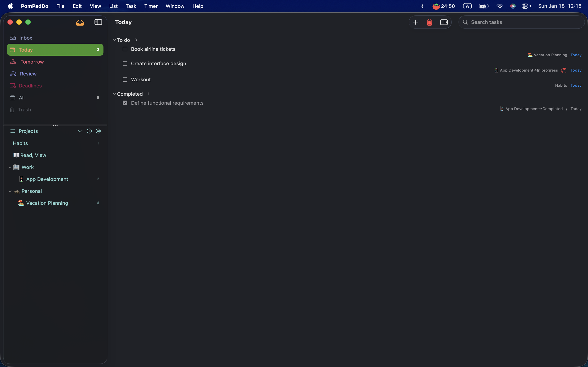Click the red trash delete icon
Image resolution: width=588 pixels, height=367 pixels.
(429, 22)
